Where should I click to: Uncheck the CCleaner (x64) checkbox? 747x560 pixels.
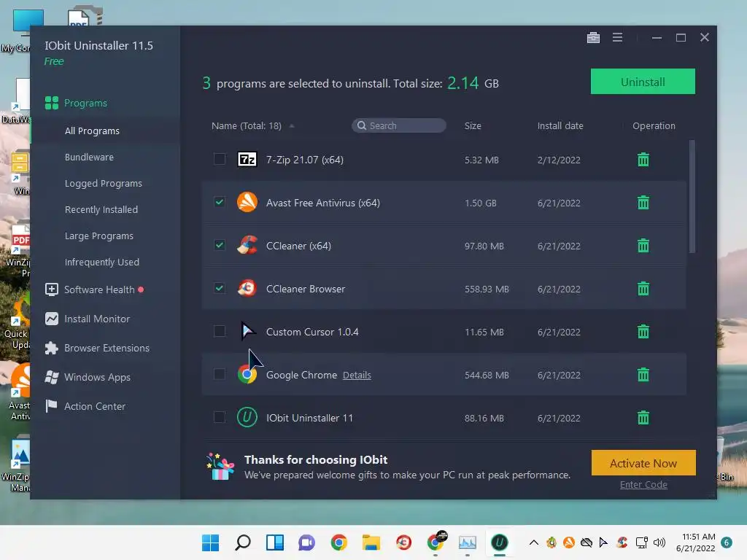(219, 245)
